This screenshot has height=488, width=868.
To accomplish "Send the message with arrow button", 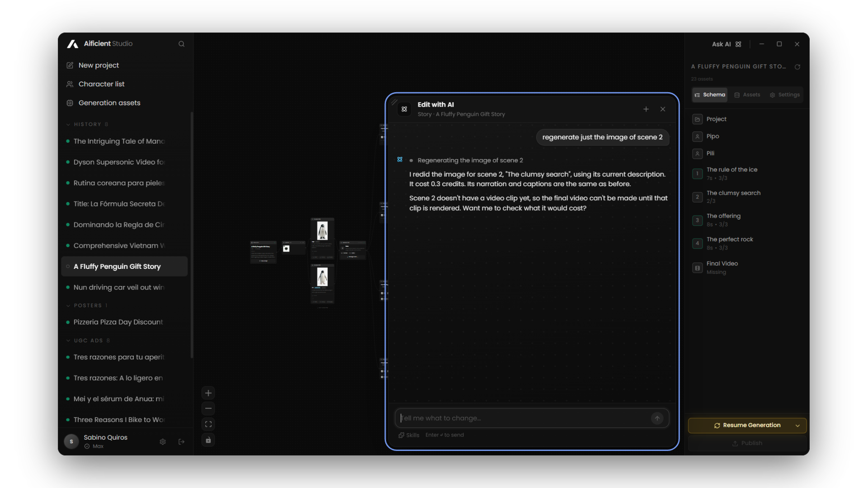I will tap(657, 418).
